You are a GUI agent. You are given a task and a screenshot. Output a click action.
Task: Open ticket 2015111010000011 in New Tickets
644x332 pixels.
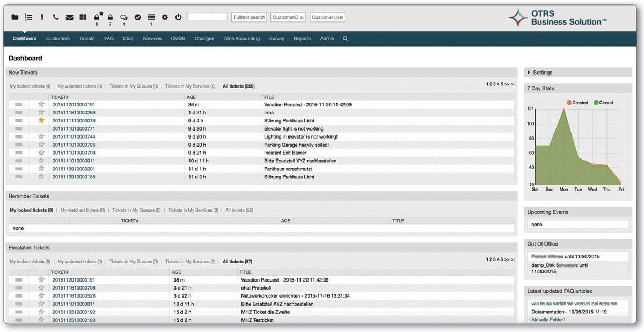[74, 161]
